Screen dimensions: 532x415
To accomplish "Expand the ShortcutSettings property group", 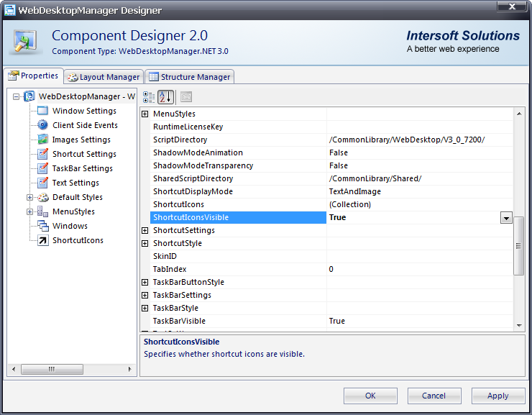I will coord(145,230).
